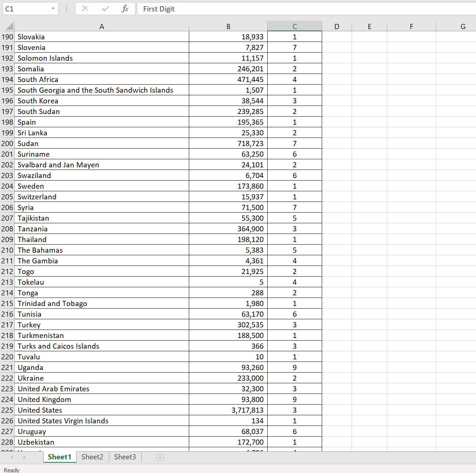Select column header B
476x473 pixels.
tap(228, 26)
